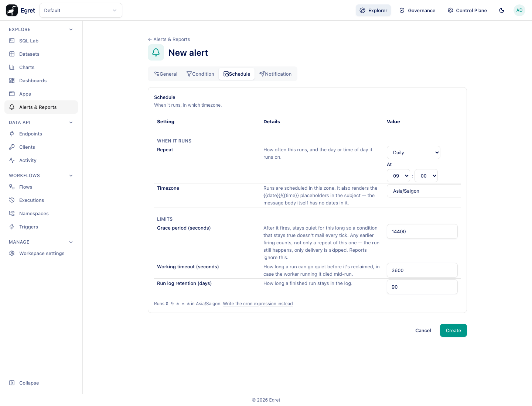Click the Dashboards grid icon
Screen dimensions: 532x406
[12, 80]
